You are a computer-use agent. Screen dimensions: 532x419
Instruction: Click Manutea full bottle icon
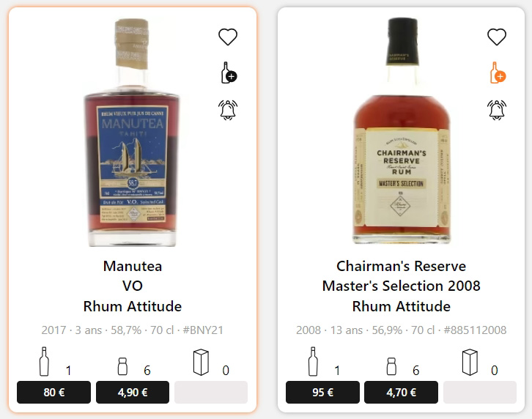(45, 362)
